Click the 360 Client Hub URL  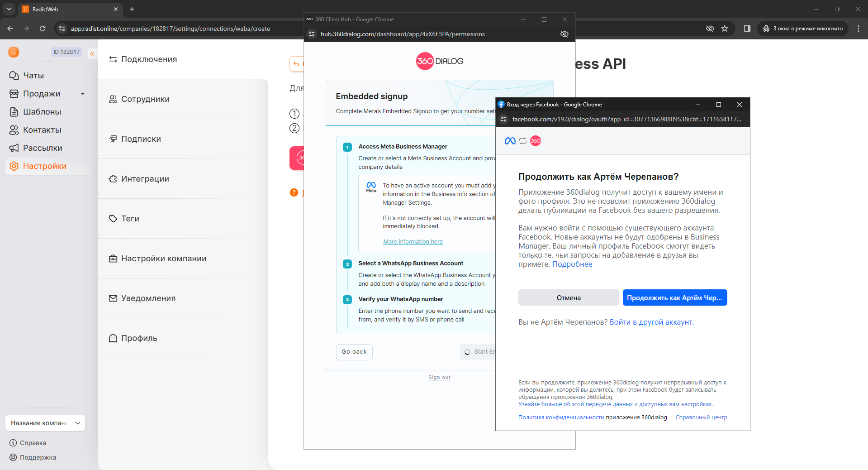[403, 34]
